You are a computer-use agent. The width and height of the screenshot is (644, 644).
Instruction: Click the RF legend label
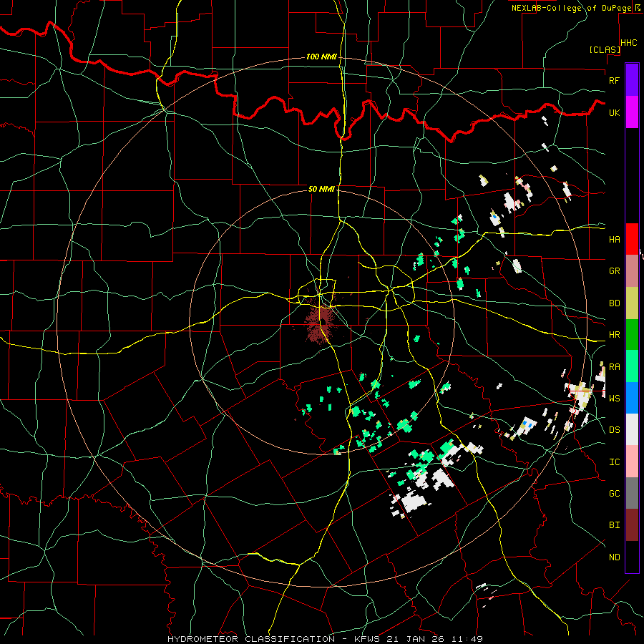(x=614, y=80)
